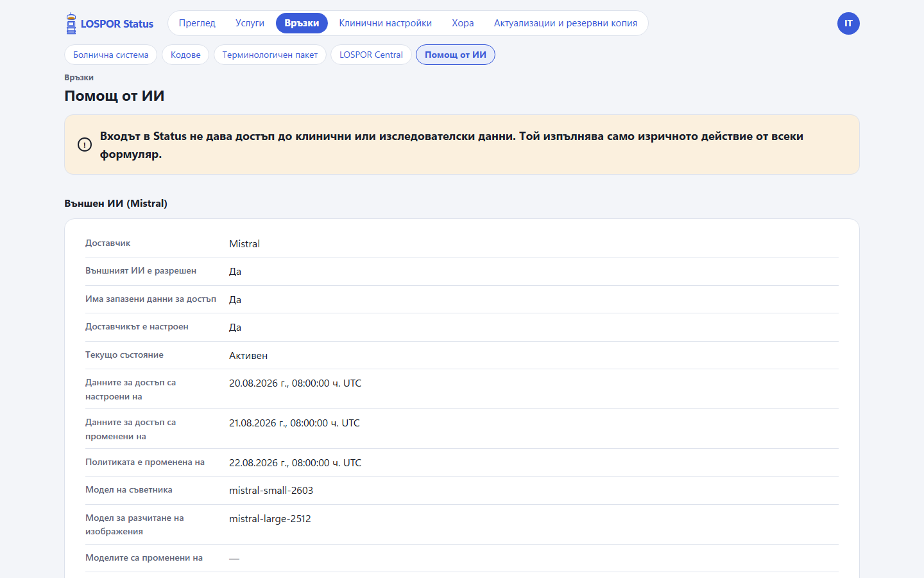Go to the Услуги tab
Viewport: 924px width, 578px height.
250,23
